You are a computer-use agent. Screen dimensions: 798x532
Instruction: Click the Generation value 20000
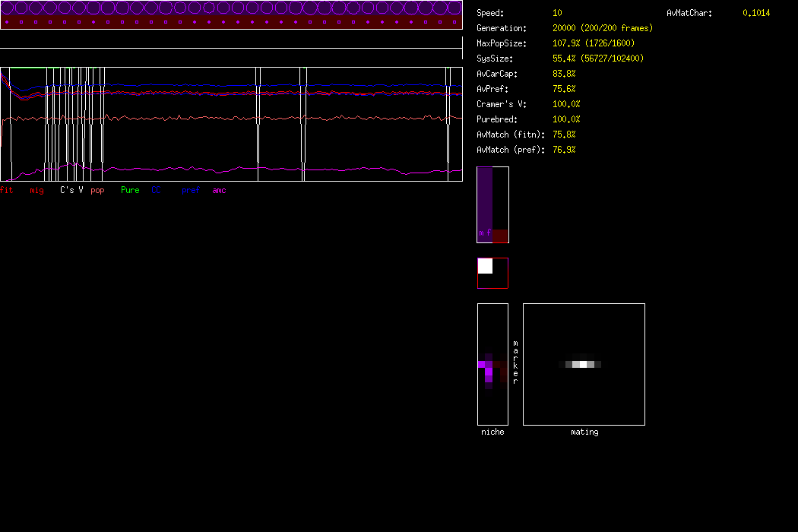(x=567, y=28)
